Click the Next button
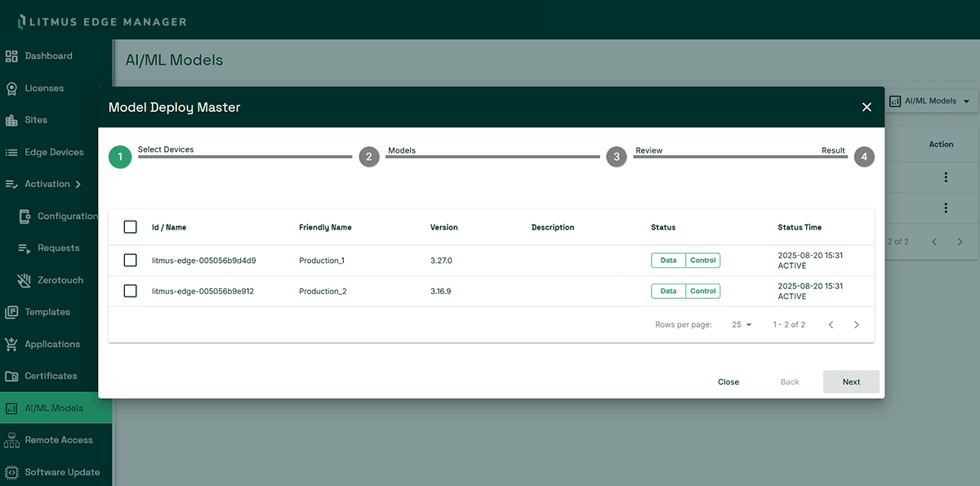The height and width of the screenshot is (486, 980). (x=851, y=382)
